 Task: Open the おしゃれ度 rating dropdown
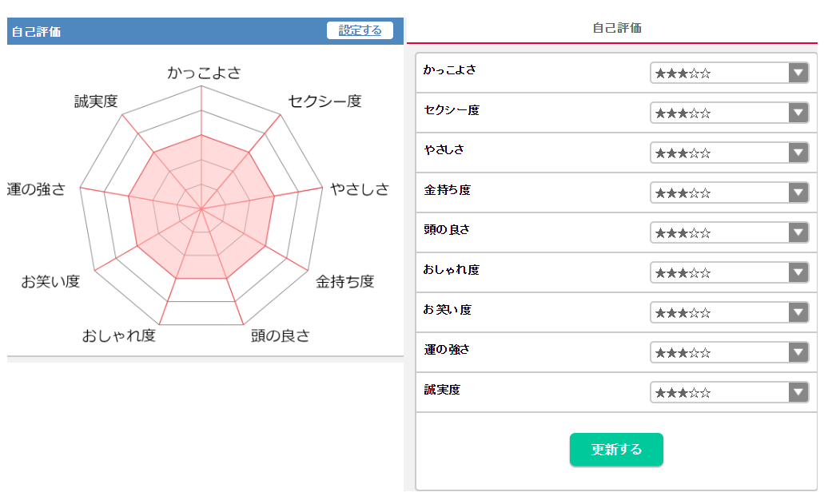[728, 272]
